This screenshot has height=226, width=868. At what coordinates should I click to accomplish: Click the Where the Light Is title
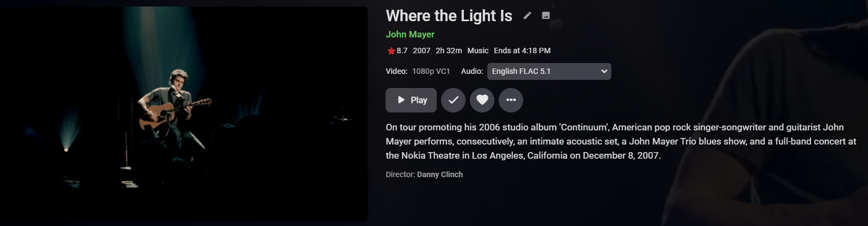(449, 16)
